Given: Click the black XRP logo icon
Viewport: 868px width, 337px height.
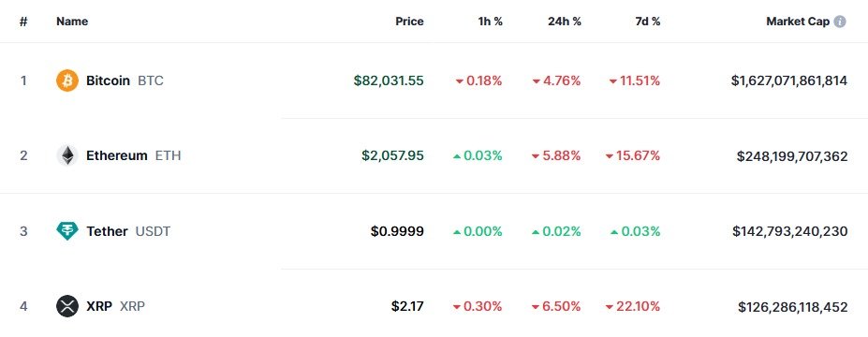Looking at the screenshot, I should [67, 306].
